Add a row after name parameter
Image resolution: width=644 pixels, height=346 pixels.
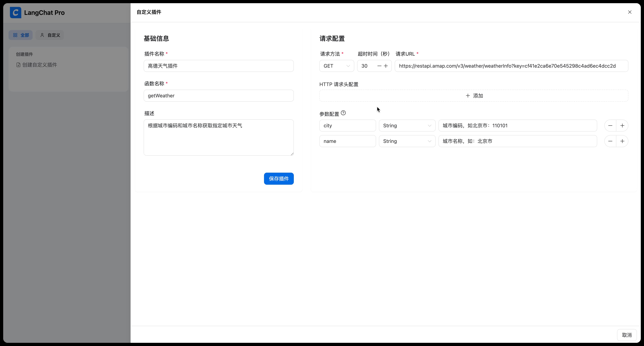tap(622, 141)
